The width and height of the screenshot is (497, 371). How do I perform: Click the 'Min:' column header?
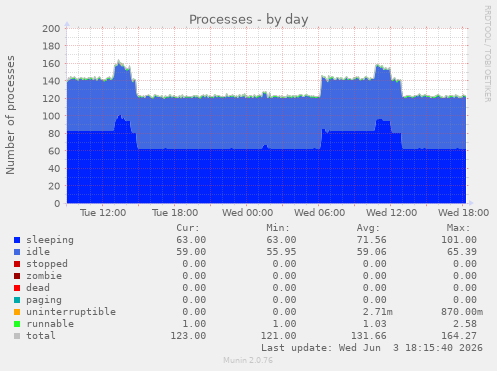coord(278,228)
